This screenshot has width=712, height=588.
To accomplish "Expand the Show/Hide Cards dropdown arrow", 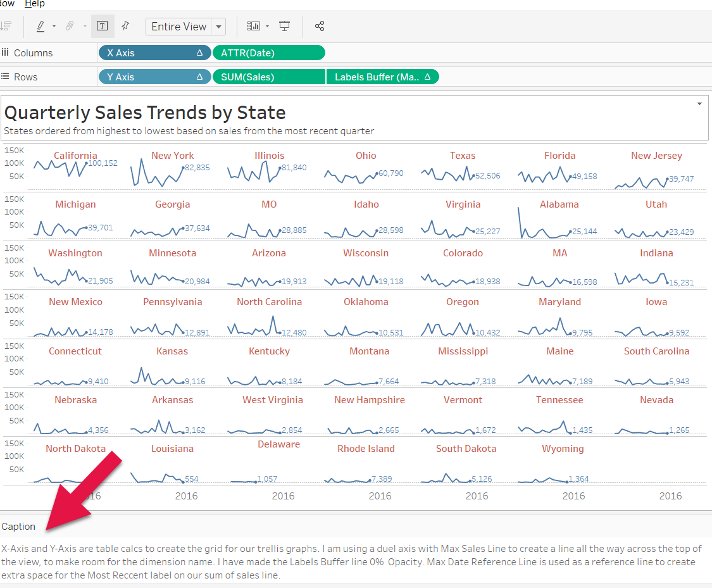I will click(267, 27).
